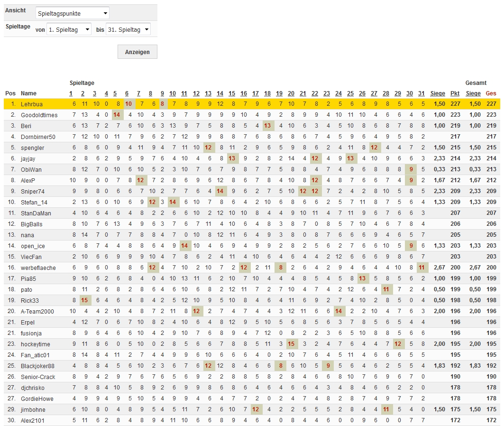Click the matchday 7 column header
504x426 pixels.
(x=138, y=93)
